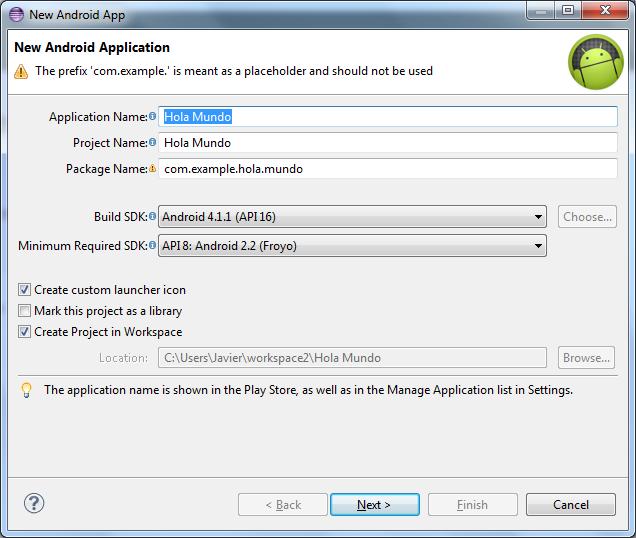636x538 pixels.
Task: Uncheck Create Project in Workspace
Action: (25, 332)
